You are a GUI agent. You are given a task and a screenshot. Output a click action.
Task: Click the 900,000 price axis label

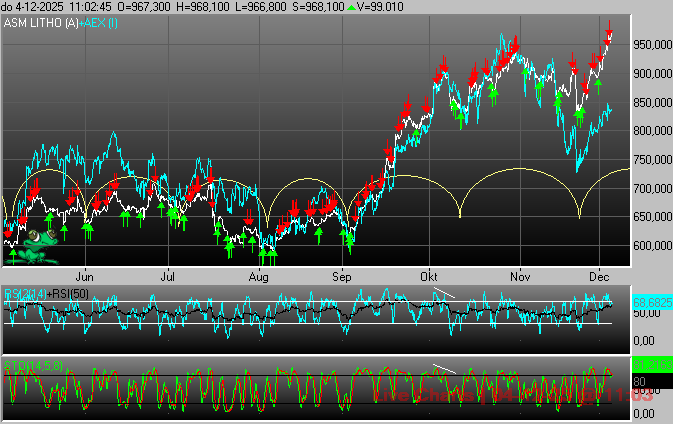(653, 74)
